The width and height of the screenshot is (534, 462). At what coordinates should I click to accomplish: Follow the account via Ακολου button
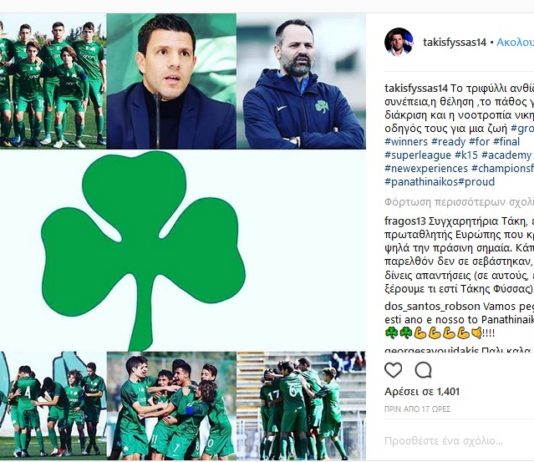pos(515,42)
